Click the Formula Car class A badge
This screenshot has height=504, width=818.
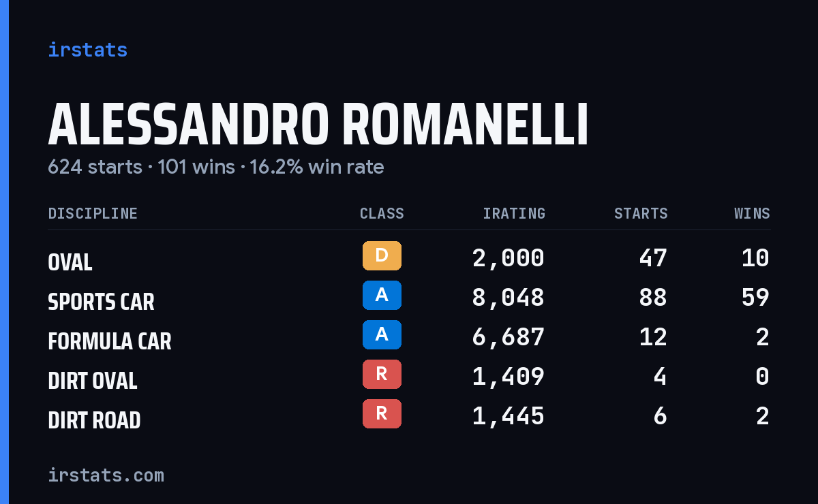click(x=382, y=334)
